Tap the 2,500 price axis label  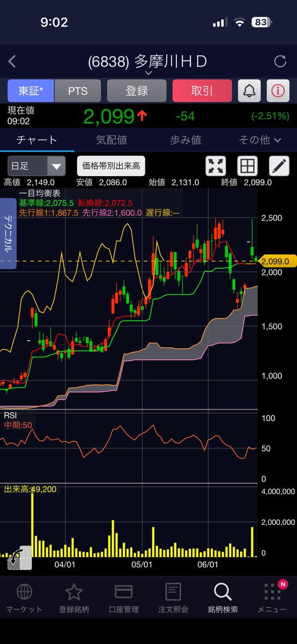click(272, 218)
